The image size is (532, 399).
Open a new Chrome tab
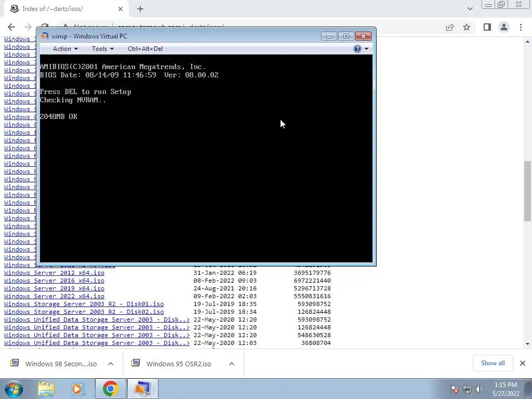pos(140,9)
